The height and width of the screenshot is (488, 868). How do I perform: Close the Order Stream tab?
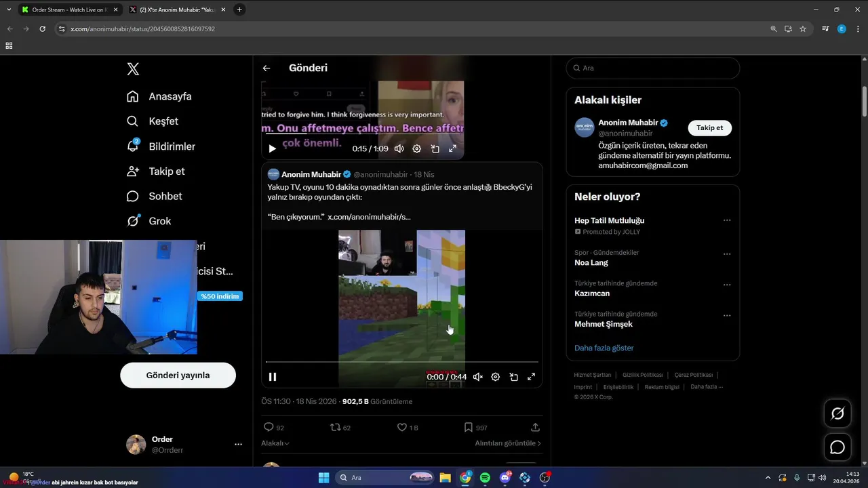(x=115, y=9)
